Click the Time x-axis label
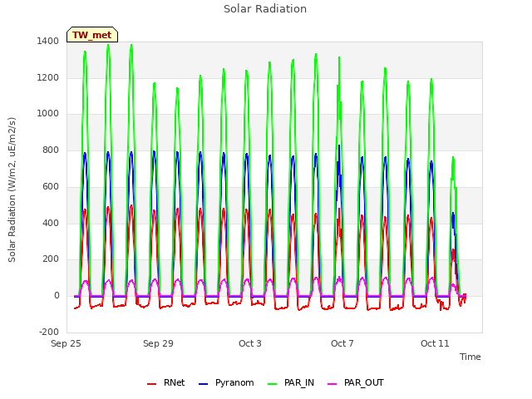Screen dimensions: 532x399 (x=470, y=357)
